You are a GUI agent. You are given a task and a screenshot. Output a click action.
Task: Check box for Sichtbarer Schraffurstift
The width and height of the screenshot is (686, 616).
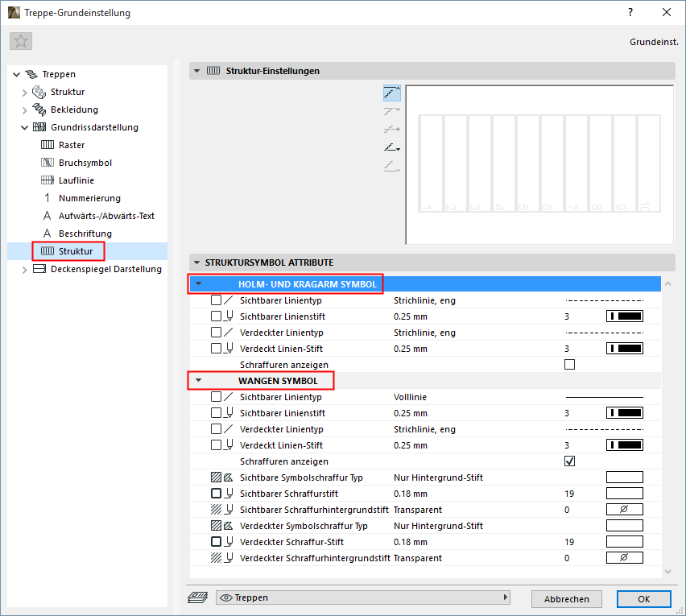(x=216, y=493)
